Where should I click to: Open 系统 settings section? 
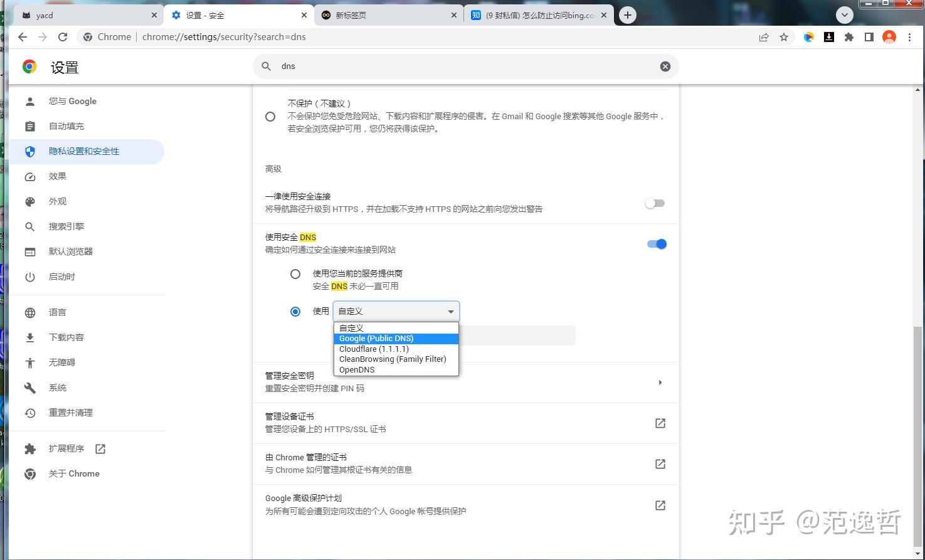pos(87,388)
